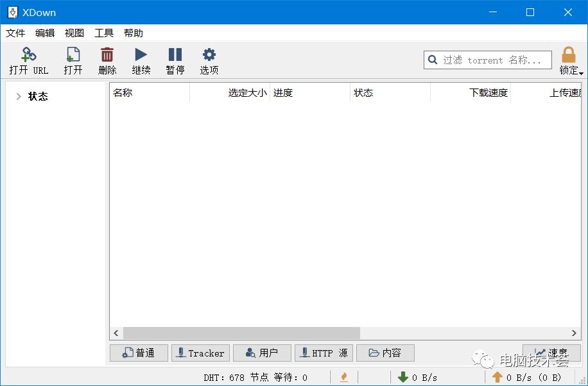This screenshot has height=386, width=588.
Task: Expand the 状态 tree node
Action: pos(19,96)
